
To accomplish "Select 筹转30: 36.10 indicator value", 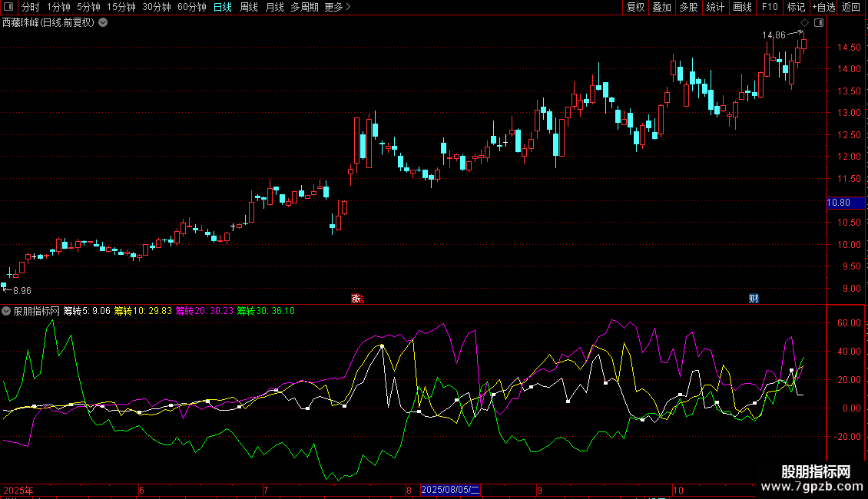I will [x=266, y=311].
